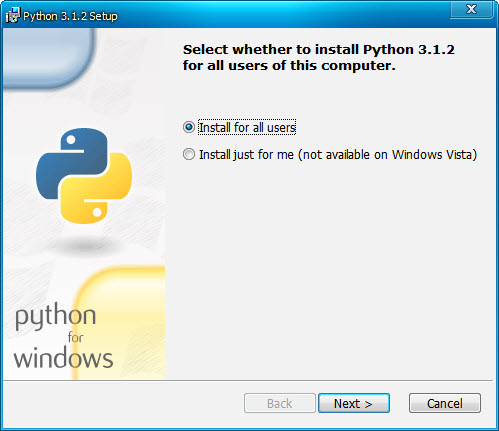The image size is (499, 431).
Task: Click 'for all users of this computer' heading line
Action: coord(289,66)
